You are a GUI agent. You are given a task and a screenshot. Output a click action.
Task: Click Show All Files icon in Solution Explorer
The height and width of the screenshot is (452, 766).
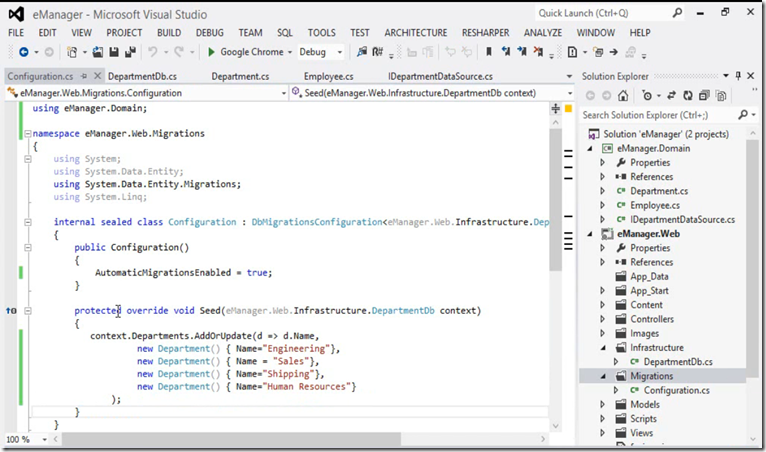(x=721, y=96)
